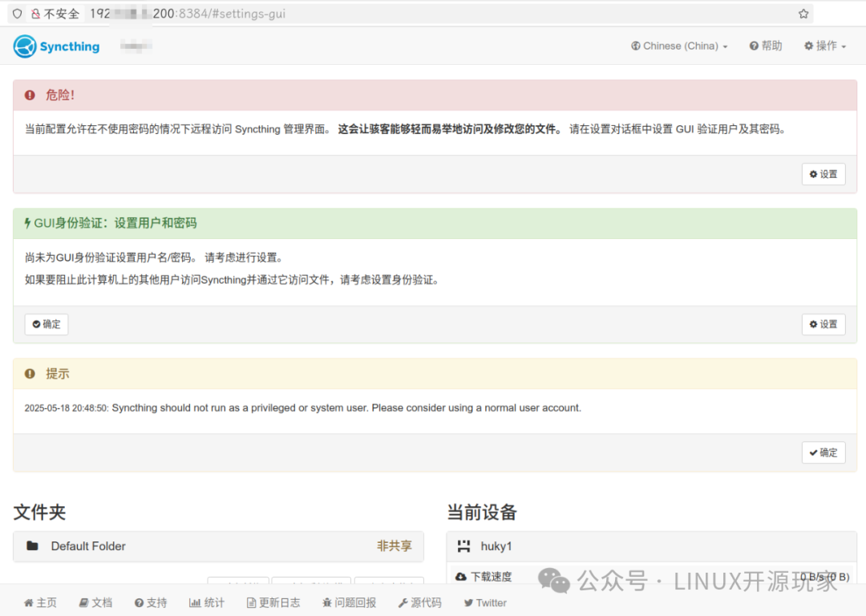Click the not secure lock warning icon

click(x=35, y=14)
